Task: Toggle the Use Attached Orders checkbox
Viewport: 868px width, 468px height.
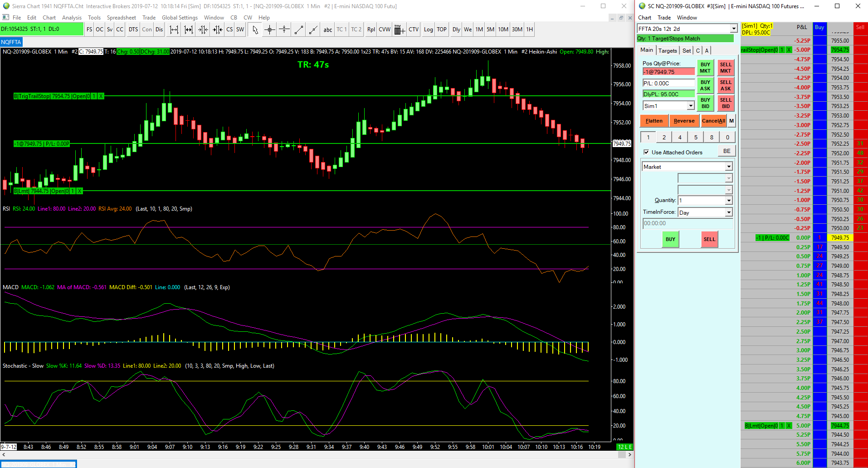Action: coord(646,152)
